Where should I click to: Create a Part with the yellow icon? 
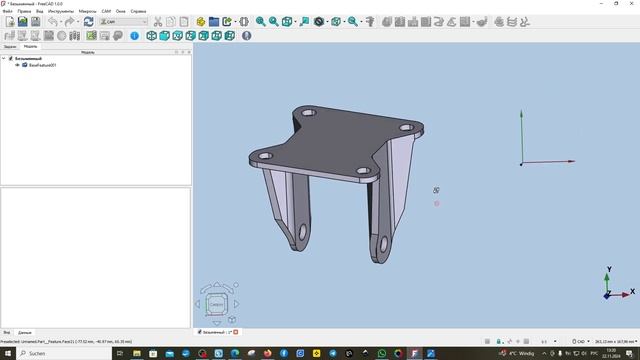pyautogui.click(x=200, y=22)
